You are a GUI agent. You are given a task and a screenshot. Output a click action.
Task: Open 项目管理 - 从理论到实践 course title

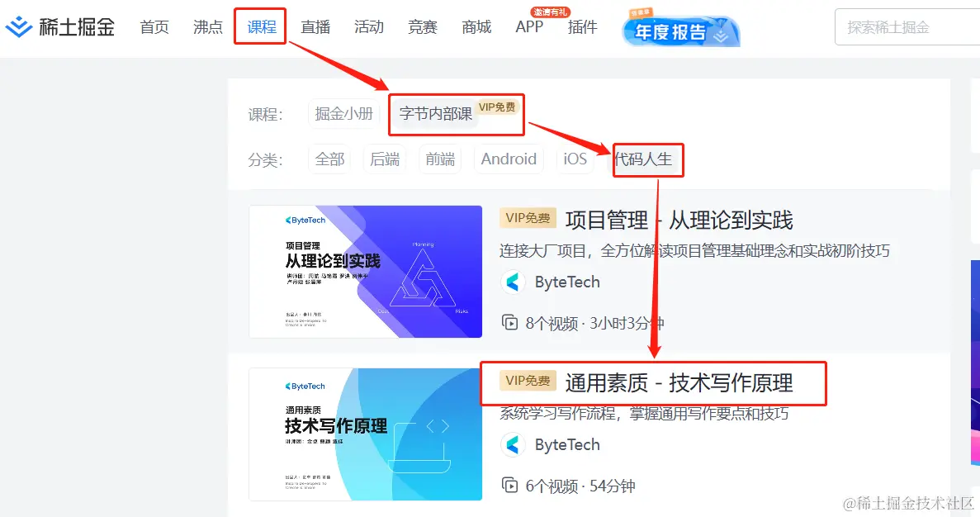(679, 220)
